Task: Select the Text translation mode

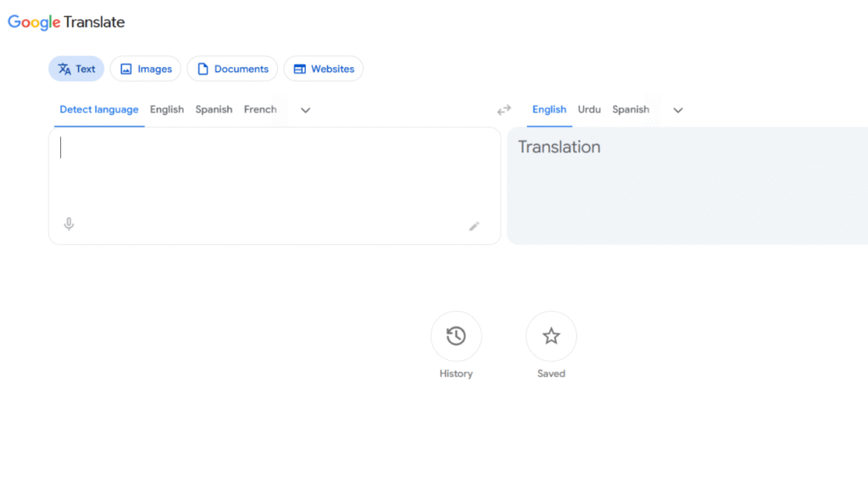Action: [76, 69]
